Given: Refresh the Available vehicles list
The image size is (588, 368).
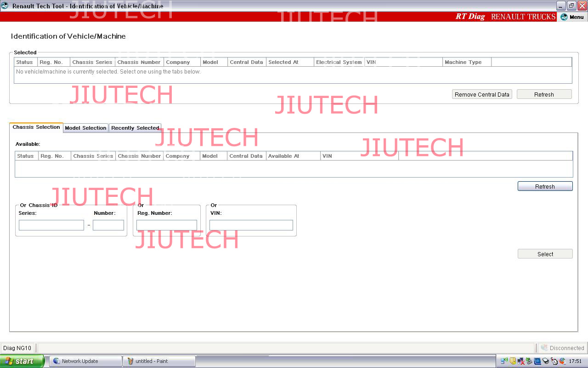Looking at the screenshot, I should (545, 186).
